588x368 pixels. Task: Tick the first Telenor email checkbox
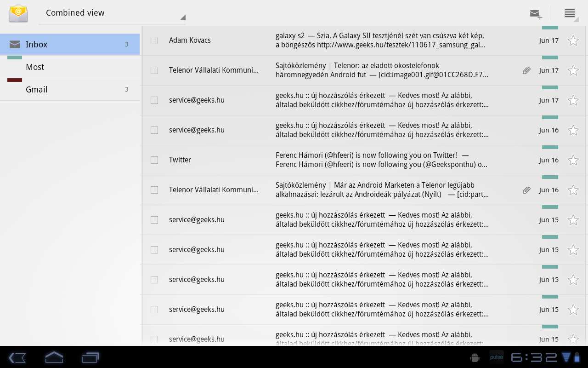(x=154, y=70)
